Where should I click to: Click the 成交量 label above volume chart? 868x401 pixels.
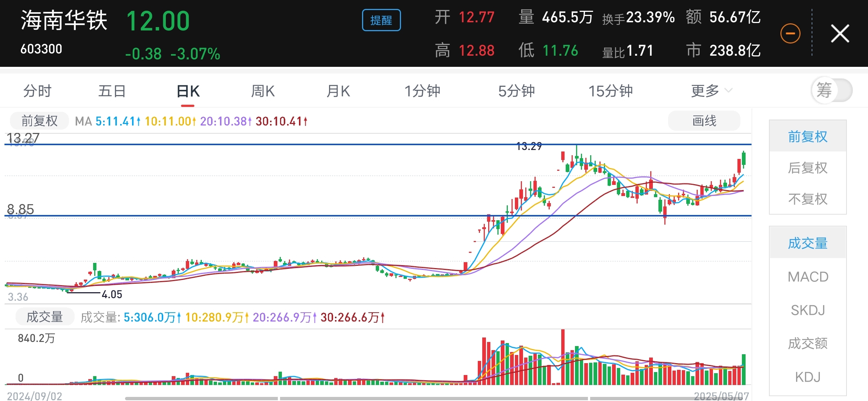coord(45,317)
